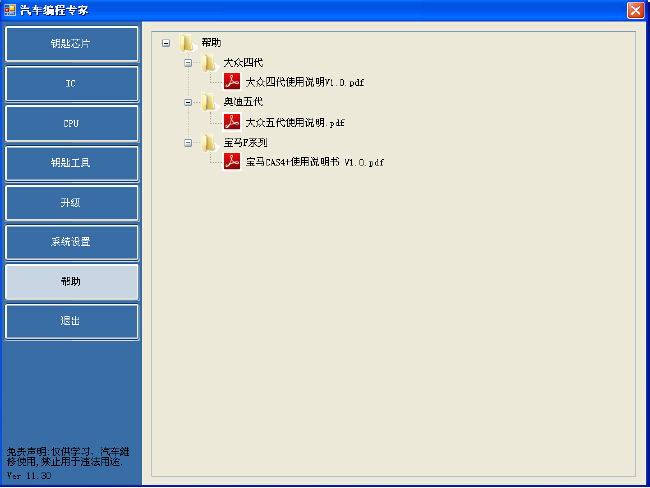
Task: Go to the 升级 upgrade page
Action: pos(72,203)
